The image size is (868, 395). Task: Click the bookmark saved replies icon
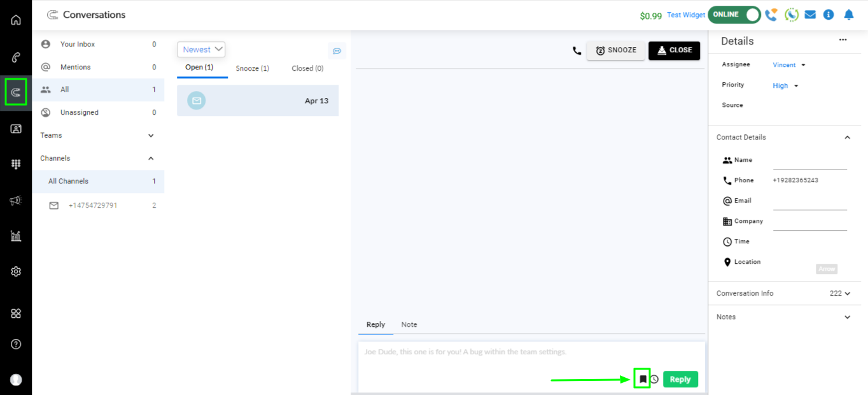tap(643, 379)
